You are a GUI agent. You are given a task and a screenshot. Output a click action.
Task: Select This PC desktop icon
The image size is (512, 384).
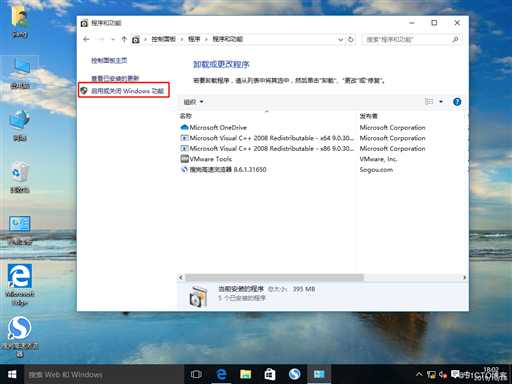(20, 73)
